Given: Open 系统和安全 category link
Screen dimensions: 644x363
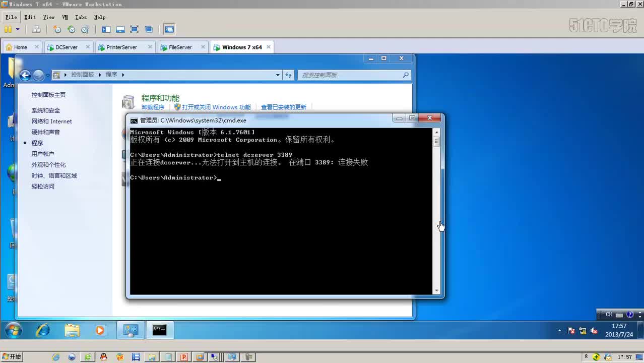Looking at the screenshot, I should (x=45, y=110).
